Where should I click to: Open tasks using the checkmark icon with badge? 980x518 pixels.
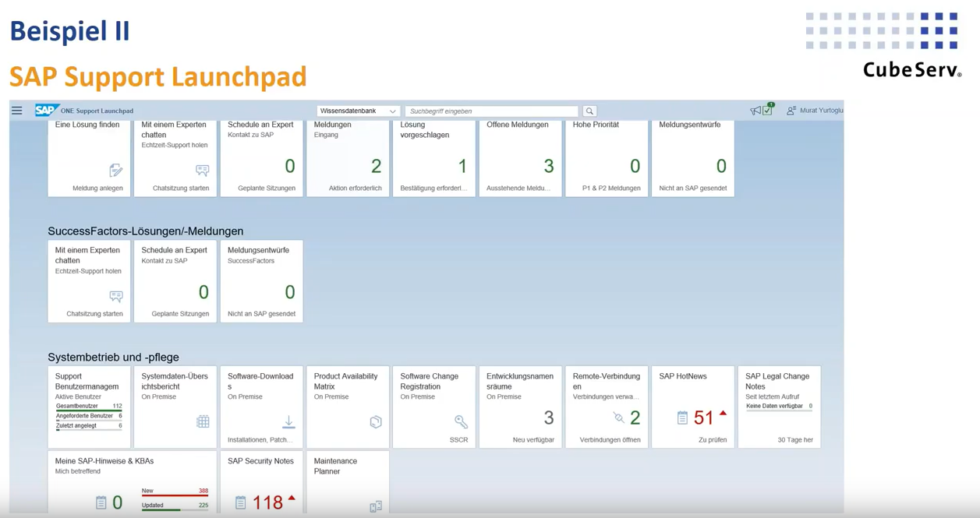click(766, 110)
